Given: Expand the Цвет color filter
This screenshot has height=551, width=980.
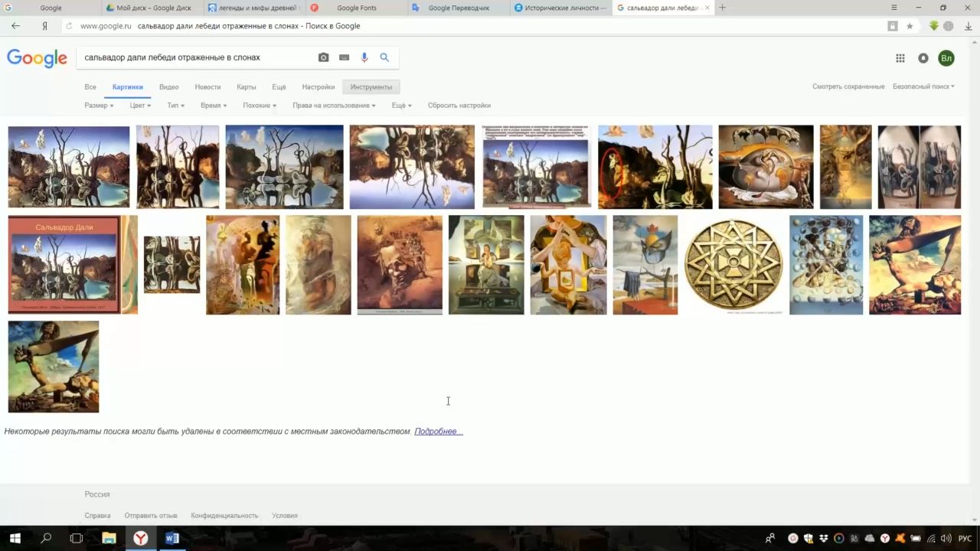Looking at the screenshot, I should [x=140, y=106].
